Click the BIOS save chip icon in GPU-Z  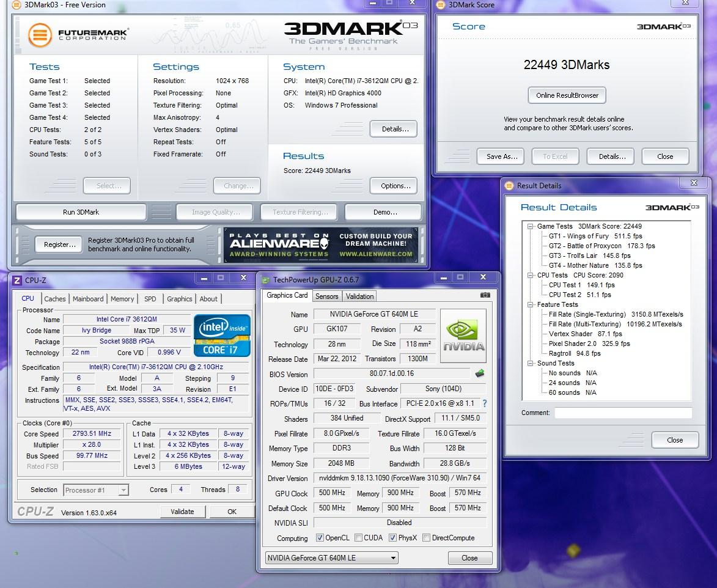(x=479, y=373)
